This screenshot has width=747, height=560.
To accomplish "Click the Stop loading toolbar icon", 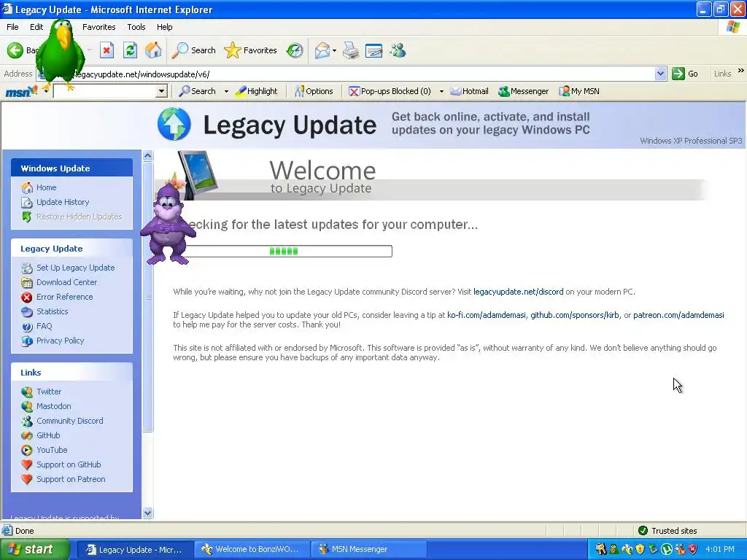I will coord(107,50).
